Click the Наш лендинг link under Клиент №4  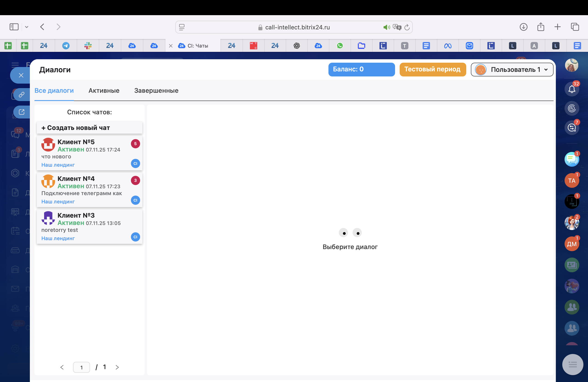click(x=58, y=202)
